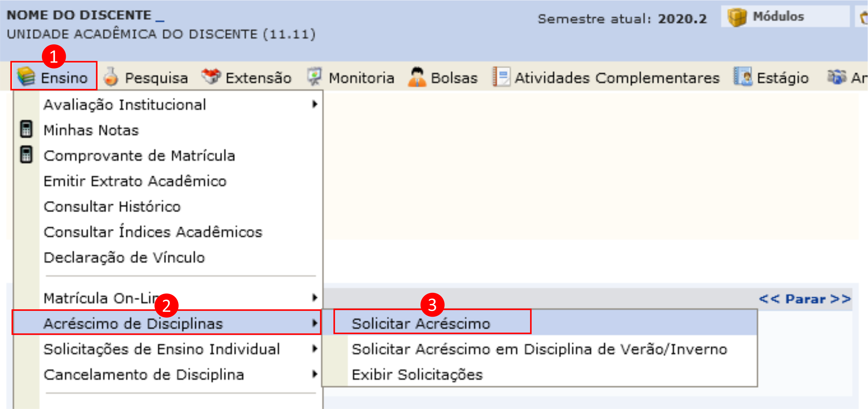Click the Pesquisa flask icon

pos(111,77)
